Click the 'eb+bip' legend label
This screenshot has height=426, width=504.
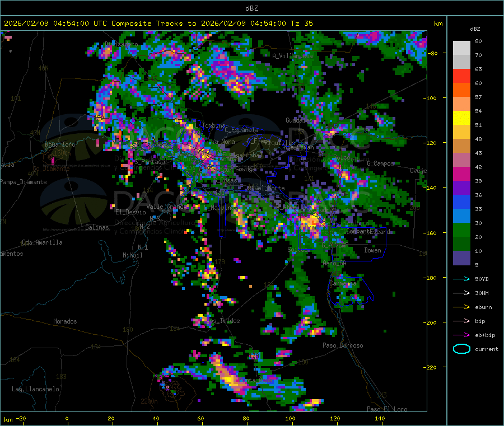[x=485, y=335]
